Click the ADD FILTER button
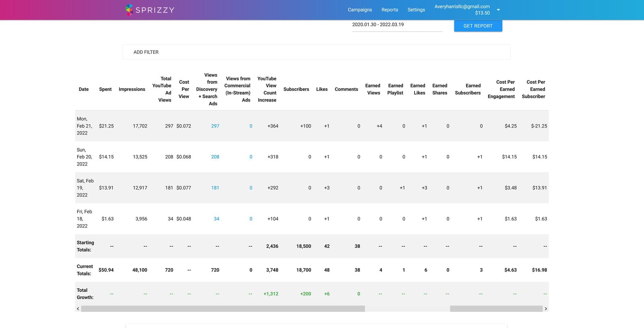 (146, 52)
